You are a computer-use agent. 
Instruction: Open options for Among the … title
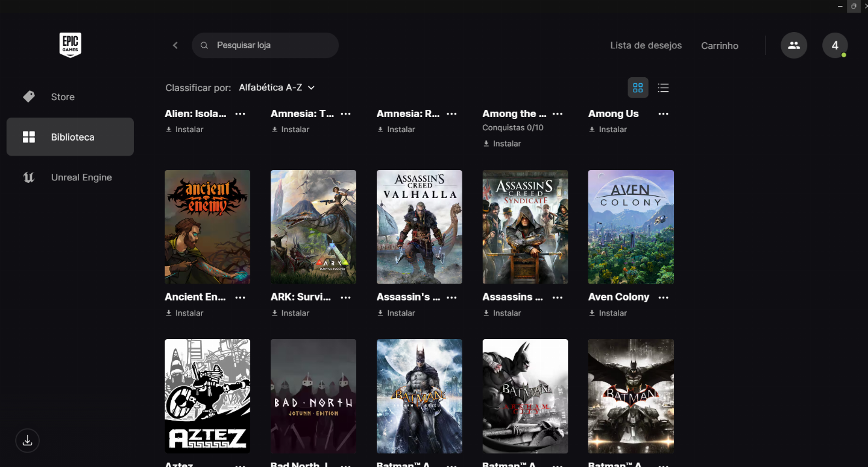(x=558, y=113)
